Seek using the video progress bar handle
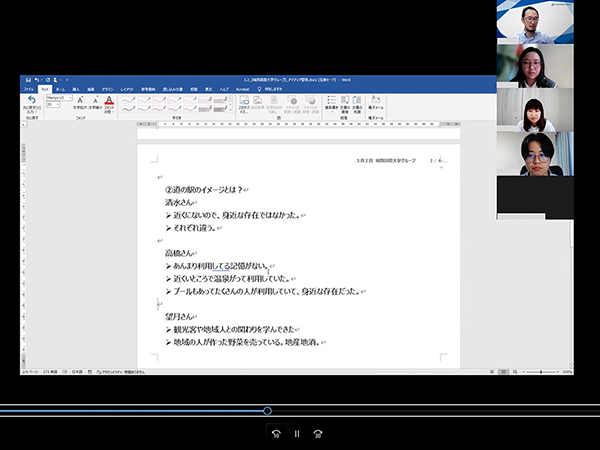This screenshot has width=600, height=450. 267,411
